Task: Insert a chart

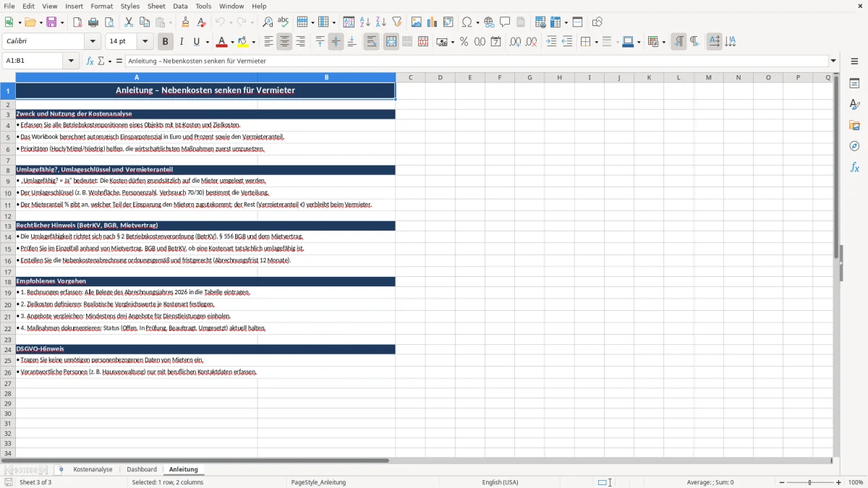Action: coord(433,22)
